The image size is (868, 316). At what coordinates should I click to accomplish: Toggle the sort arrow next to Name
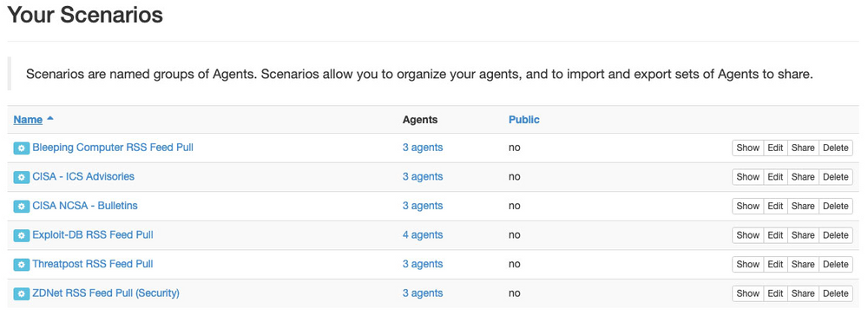coord(49,118)
